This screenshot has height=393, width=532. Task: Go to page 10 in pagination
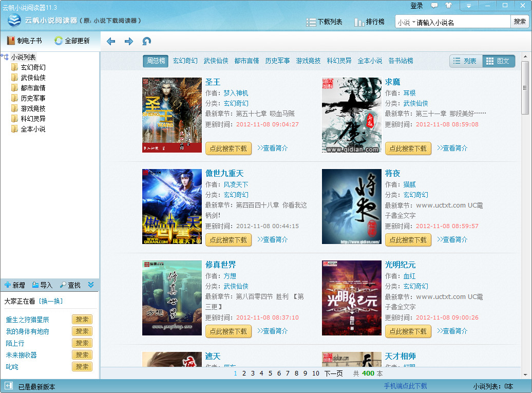(x=315, y=373)
